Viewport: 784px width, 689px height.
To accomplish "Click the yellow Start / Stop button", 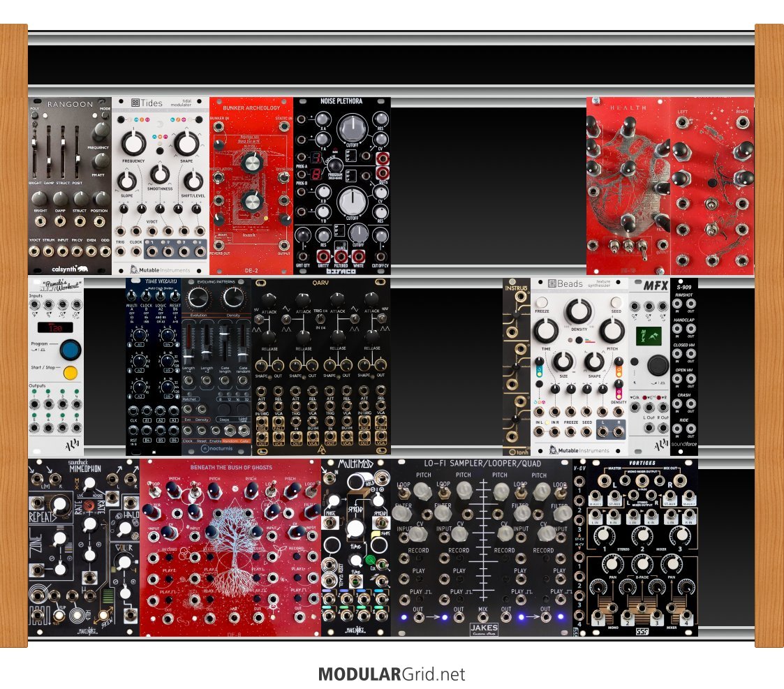I will coord(71,373).
